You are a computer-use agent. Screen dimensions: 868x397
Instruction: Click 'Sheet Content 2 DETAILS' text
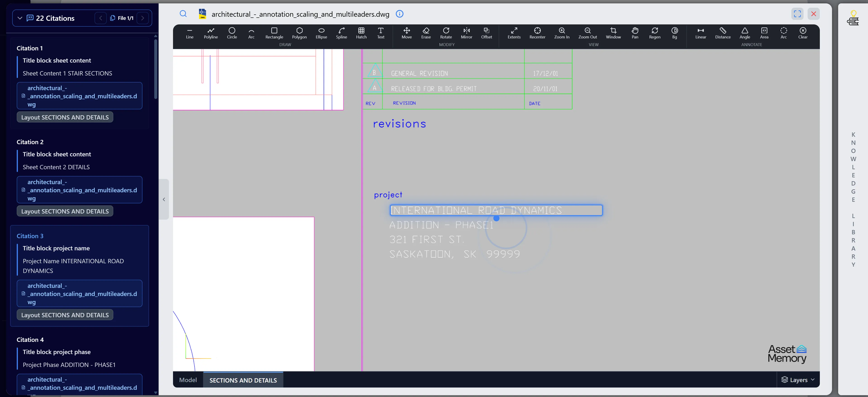tap(56, 167)
